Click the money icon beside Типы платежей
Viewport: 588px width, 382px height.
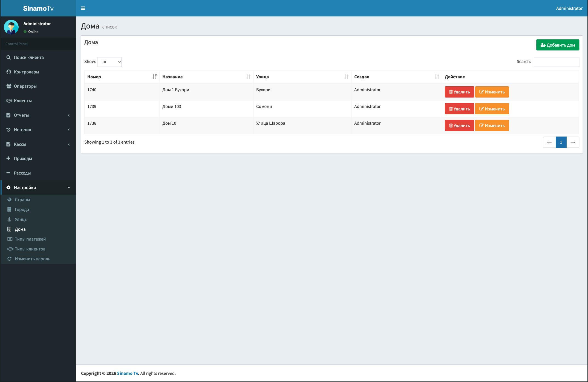[x=10, y=239]
